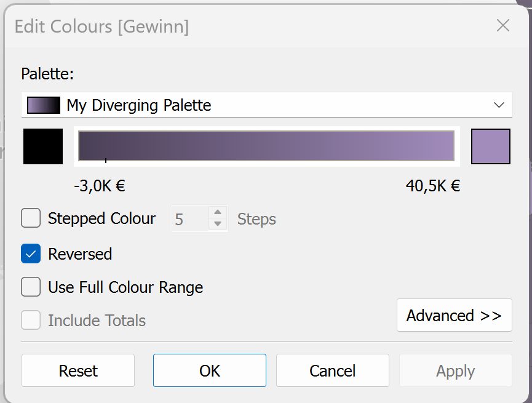This screenshot has width=532, height=403.
Task: Click the palette gradient thumbnail icon
Action: tap(44, 105)
